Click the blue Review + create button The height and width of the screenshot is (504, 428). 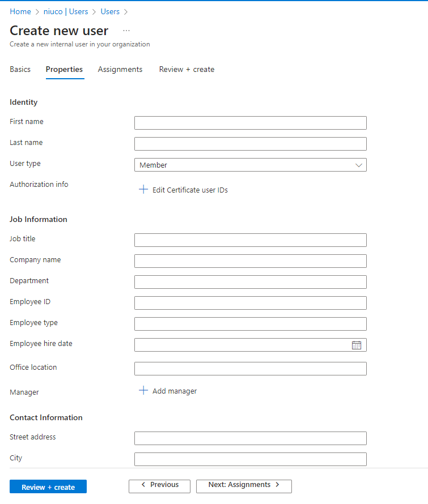point(48,486)
